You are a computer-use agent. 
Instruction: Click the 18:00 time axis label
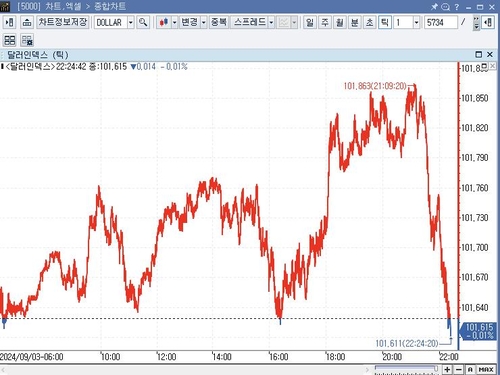[x=335, y=357]
